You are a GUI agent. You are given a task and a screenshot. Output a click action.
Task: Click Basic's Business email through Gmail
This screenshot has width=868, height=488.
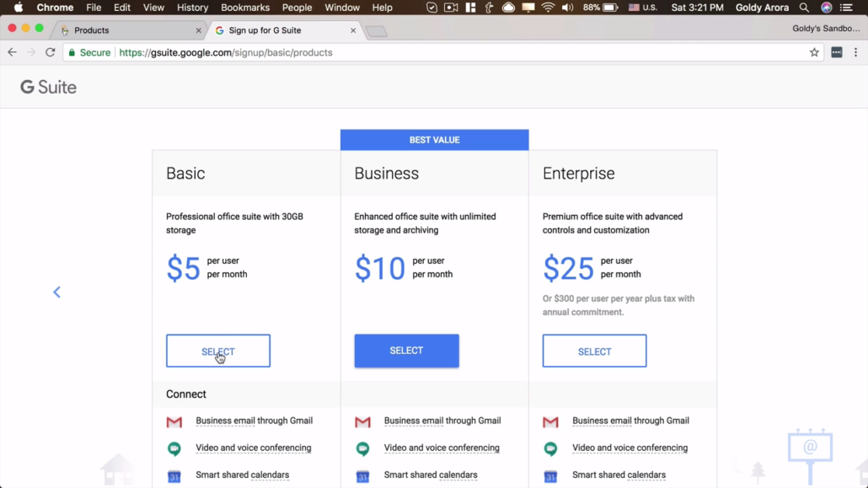click(x=255, y=421)
